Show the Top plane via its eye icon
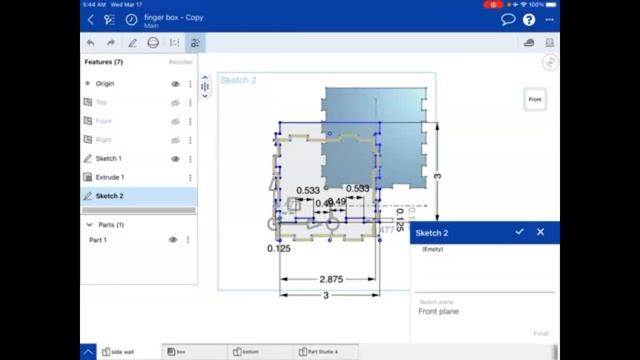This screenshot has width=640, height=360. point(175,102)
